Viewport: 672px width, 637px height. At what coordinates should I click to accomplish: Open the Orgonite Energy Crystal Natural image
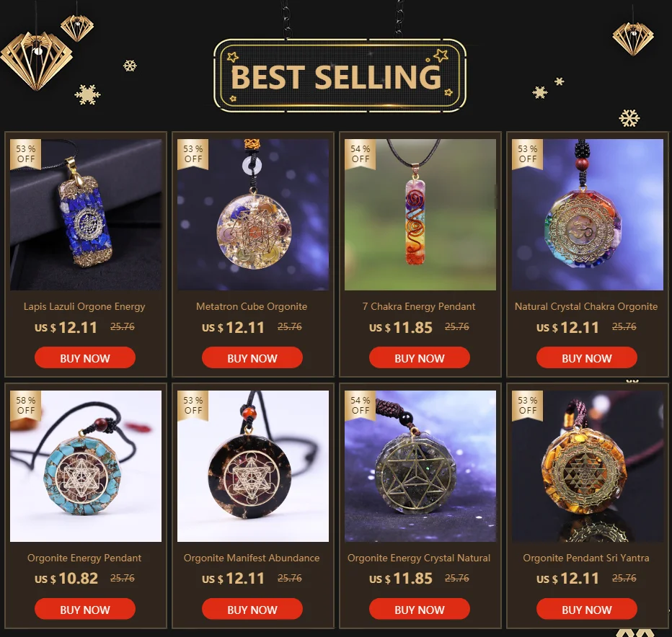(x=420, y=466)
